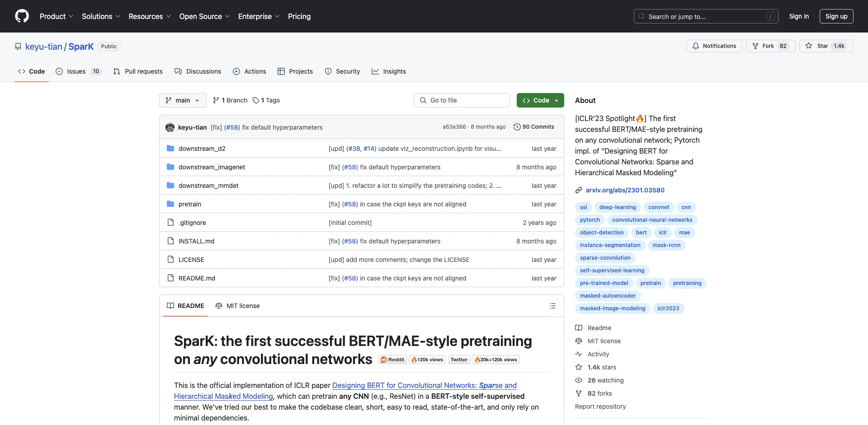The height and width of the screenshot is (425, 868).
Task: Select the pytorch topic tag
Action: point(590,220)
